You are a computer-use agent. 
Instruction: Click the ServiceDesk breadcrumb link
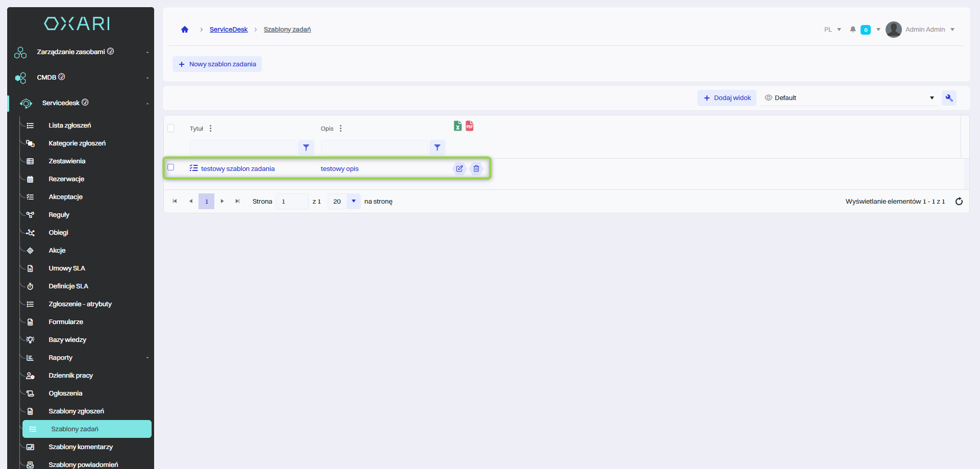click(228, 30)
